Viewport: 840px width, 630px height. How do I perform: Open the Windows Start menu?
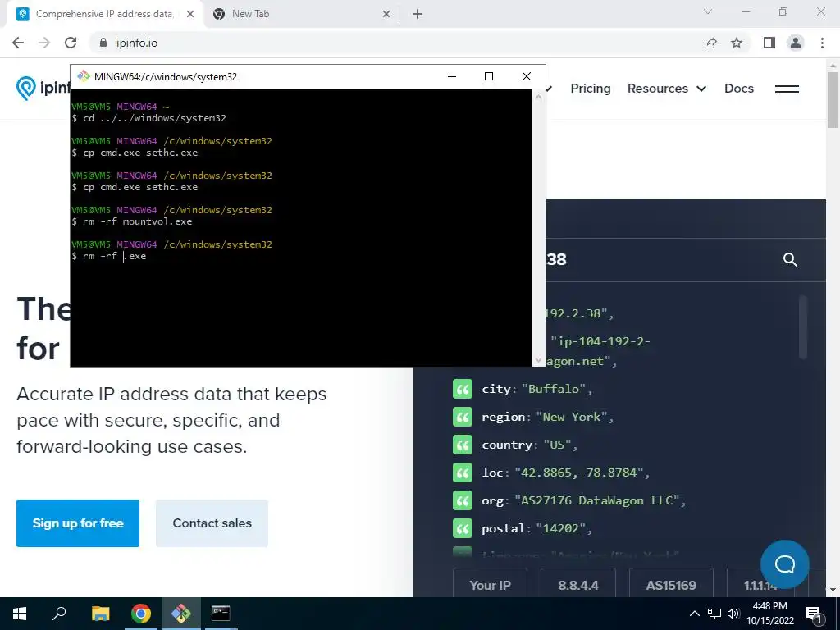pyautogui.click(x=20, y=614)
